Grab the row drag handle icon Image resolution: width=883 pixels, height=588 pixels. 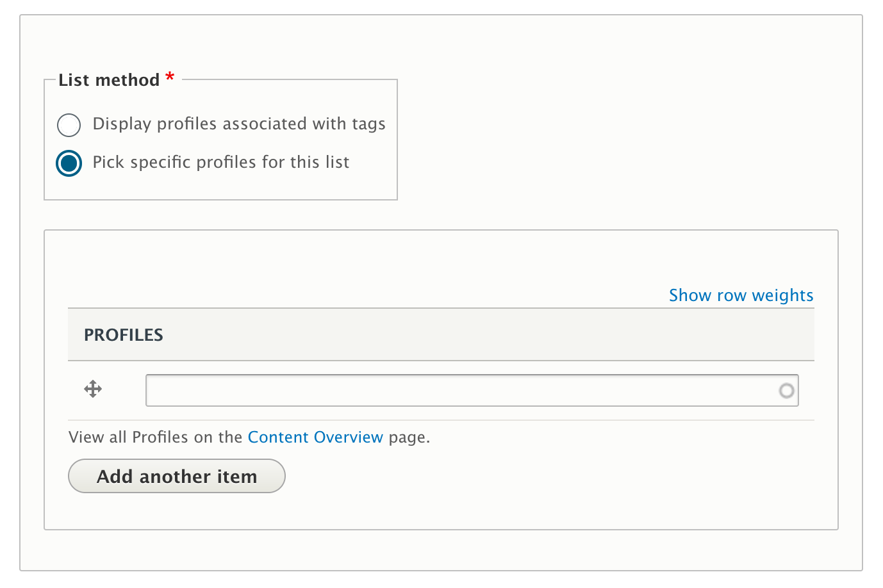tap(93, 389)
